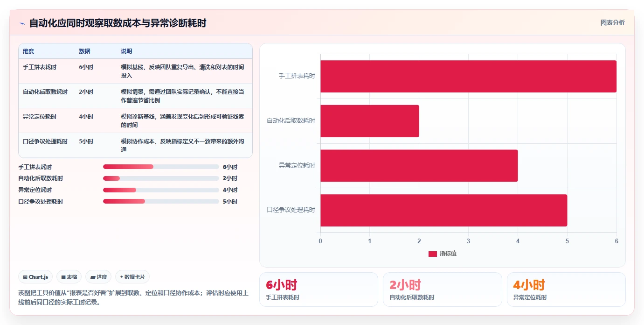Select the 手工拼表耗时 table row name

coord(40,67)
